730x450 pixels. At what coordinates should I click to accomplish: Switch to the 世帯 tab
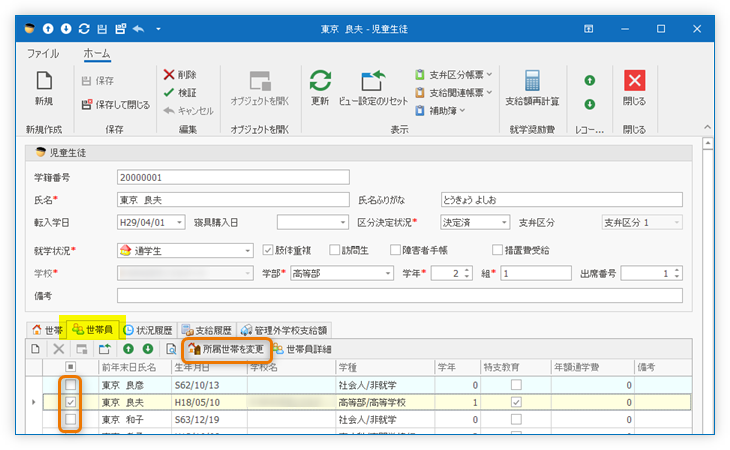[x=47, y=330]
